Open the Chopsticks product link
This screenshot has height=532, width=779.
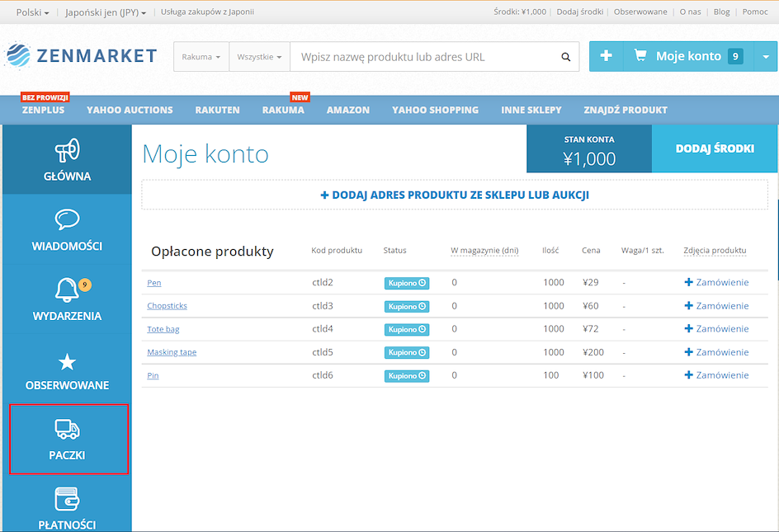[167, 305]
